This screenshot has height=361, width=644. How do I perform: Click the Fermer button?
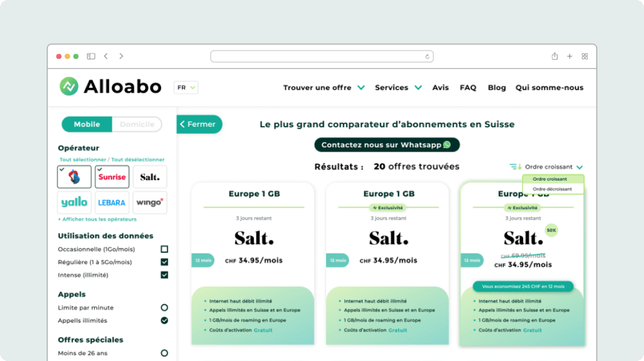200,124
